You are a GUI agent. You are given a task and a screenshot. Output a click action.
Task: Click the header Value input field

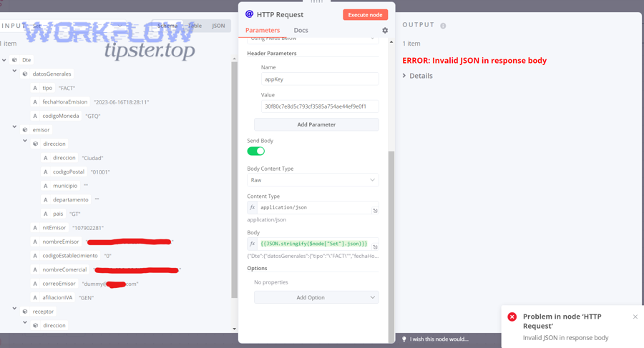pos(320,106)
